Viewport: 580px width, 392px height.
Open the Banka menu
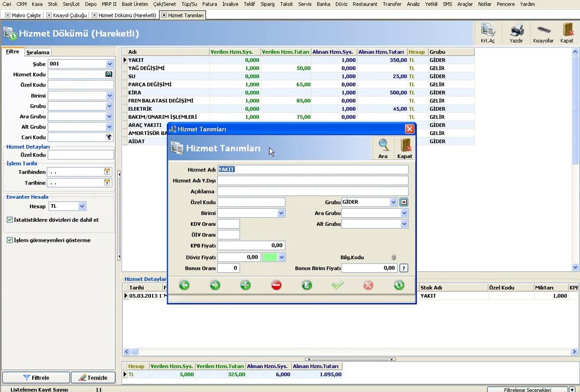(323, 4)
